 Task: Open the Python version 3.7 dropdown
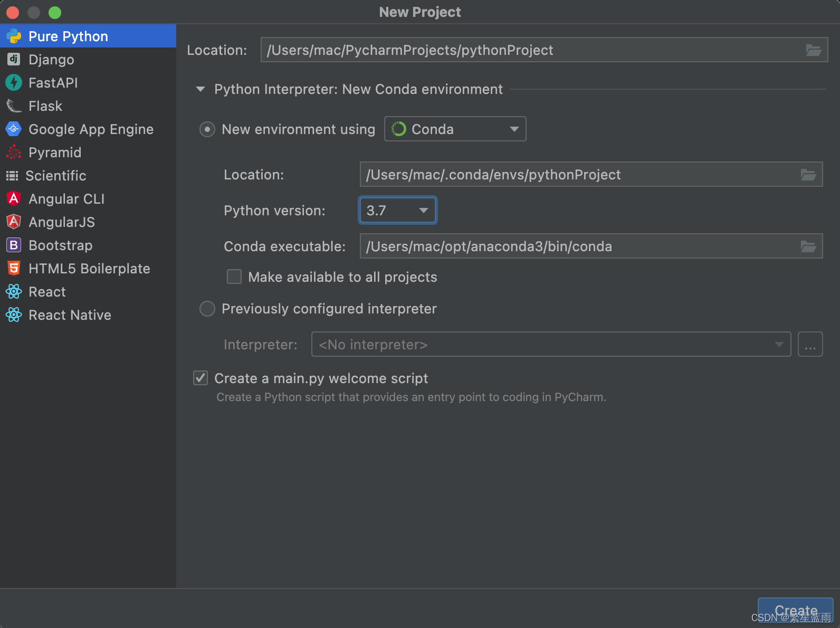click(398, 210)
